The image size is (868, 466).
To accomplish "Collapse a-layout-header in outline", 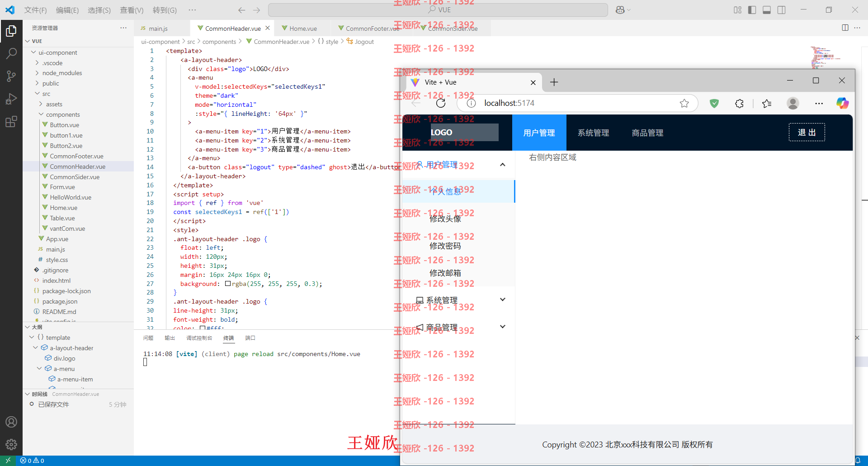I will click(x=36, y=348).
